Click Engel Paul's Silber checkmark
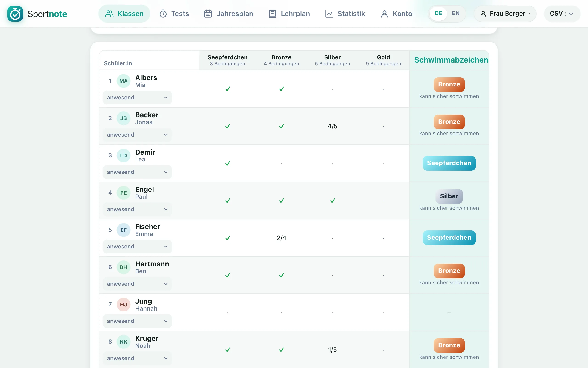Image resolution: width=588 pixels, height=368 pixels. pyautogui.click(x=332, y=201)
